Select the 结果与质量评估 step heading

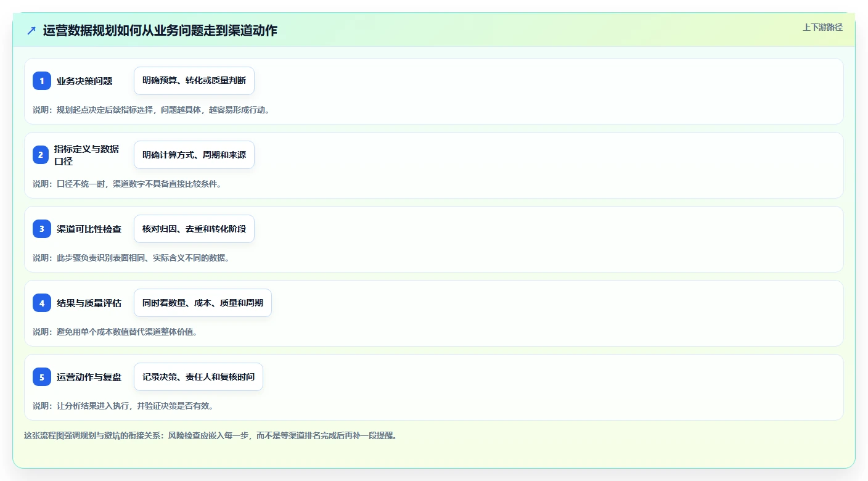click(x=89, y=303)
